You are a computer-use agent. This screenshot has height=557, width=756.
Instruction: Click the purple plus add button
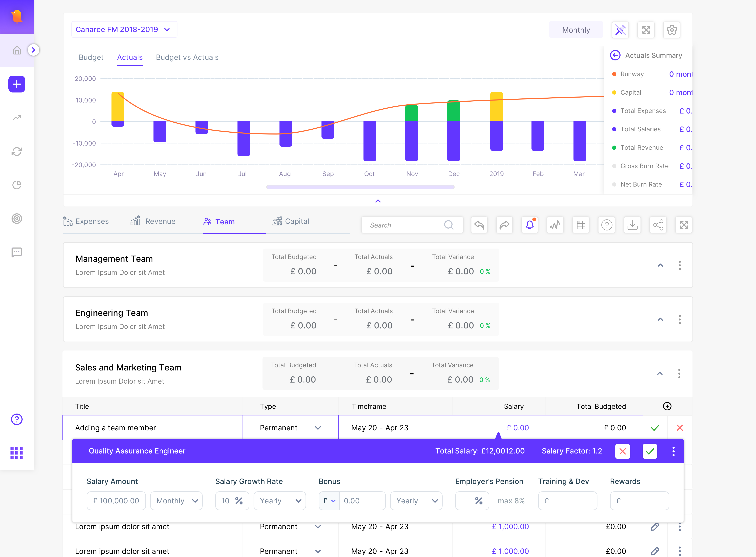(x=17, y=84)
